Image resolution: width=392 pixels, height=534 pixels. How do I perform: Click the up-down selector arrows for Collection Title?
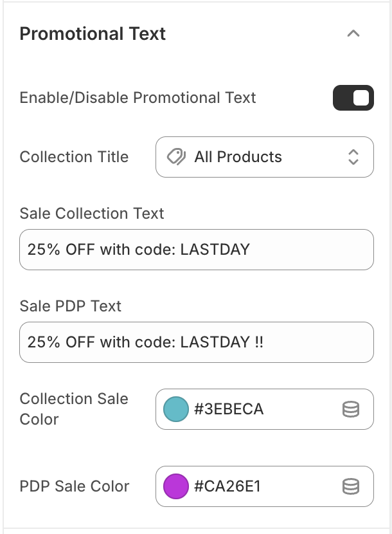click(x=353, y=157)
